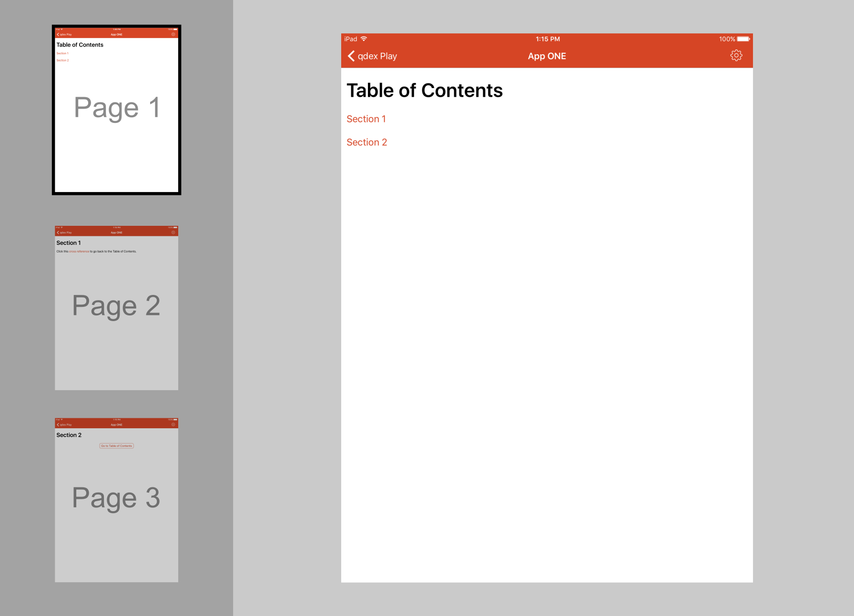Open the settings gear icon in main view
Screen dimensions: 854x616
tap(736, 56)
